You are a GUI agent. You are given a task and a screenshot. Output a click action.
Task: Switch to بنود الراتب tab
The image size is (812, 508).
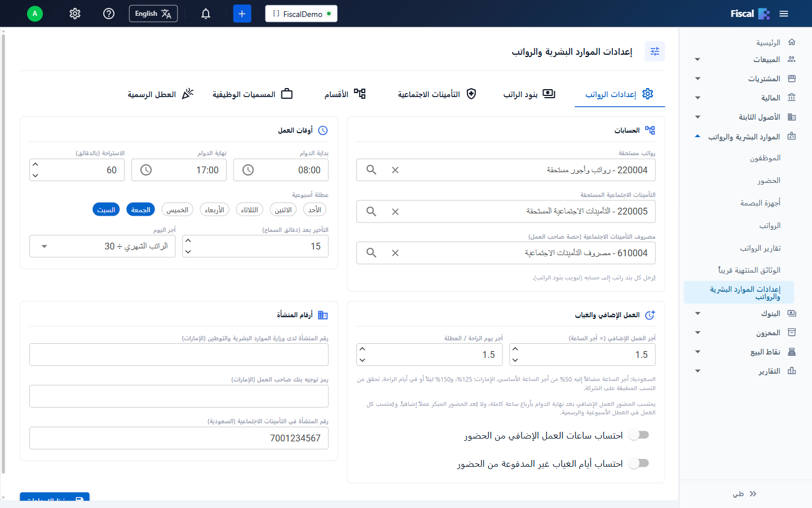point(529,94)
